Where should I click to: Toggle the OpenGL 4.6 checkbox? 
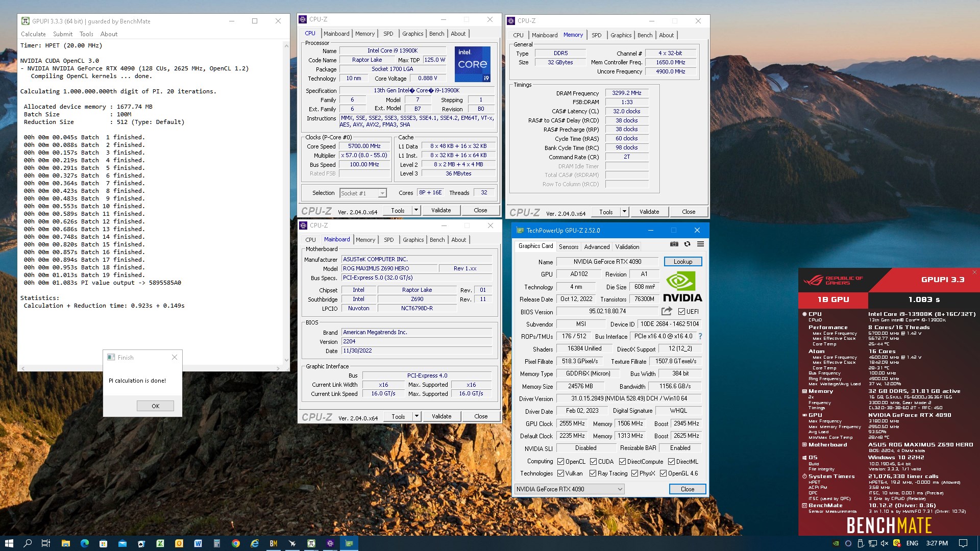[x=663, y=473]
